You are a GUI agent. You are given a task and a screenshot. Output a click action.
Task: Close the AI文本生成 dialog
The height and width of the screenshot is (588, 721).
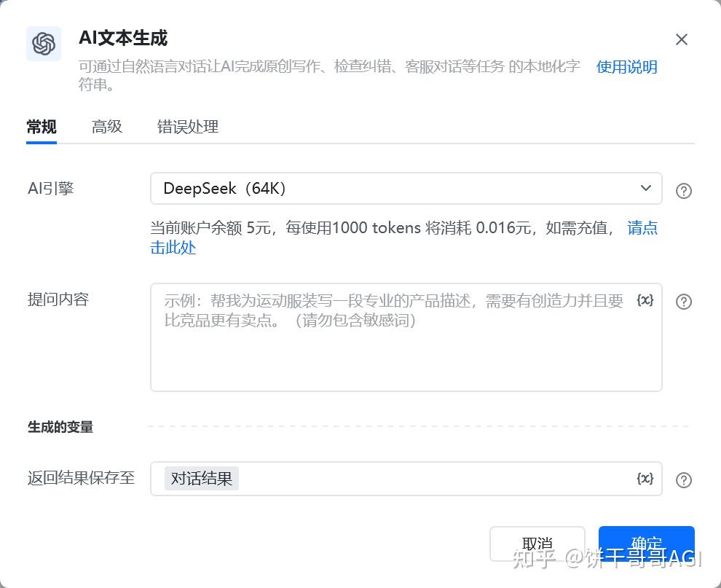tap(682, 39)
